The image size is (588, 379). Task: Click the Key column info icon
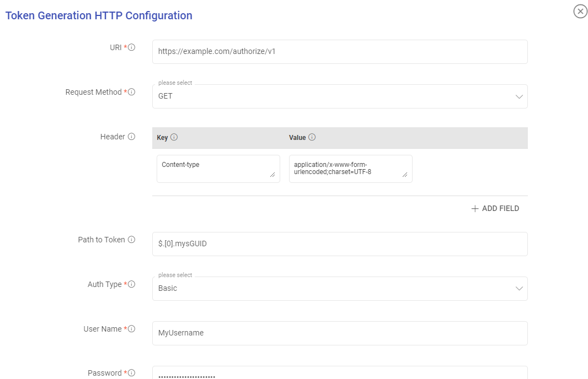[174, 137]
